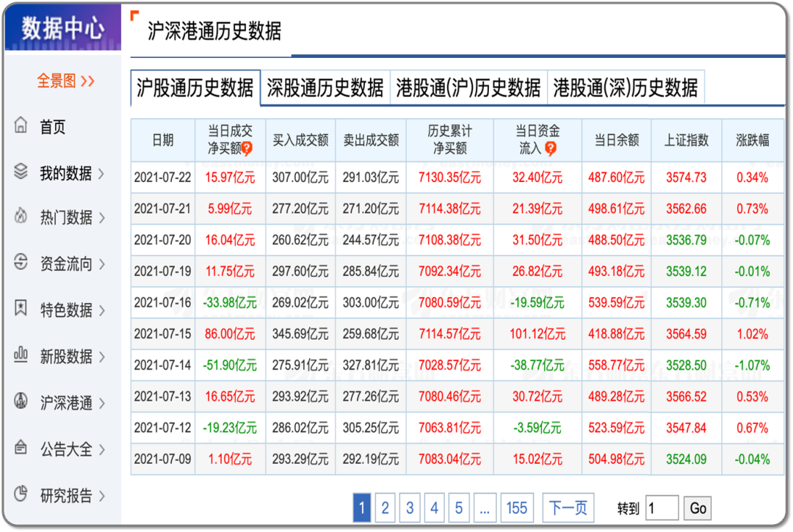Click the 买入成交额 column header

pos(300,140)
